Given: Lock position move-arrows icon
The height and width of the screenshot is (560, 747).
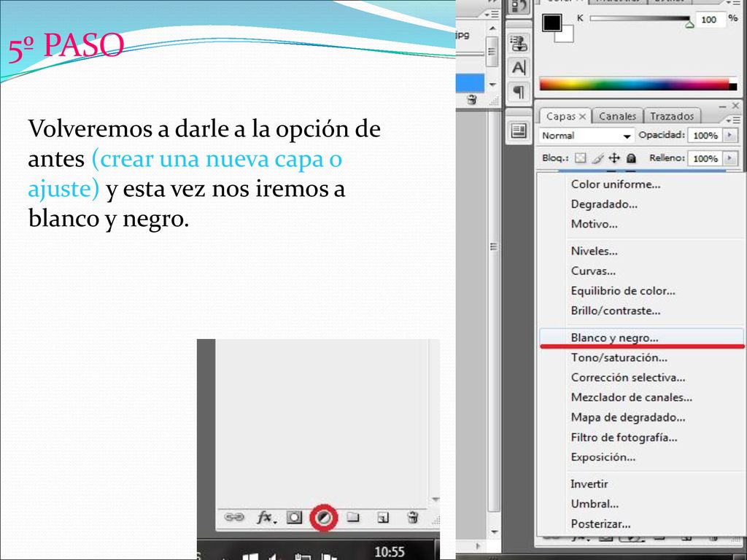Looking at the screenshot, I should [x=614, y=158].
